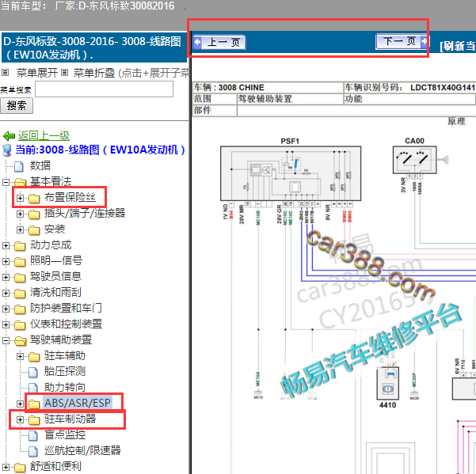This screenshot has width=476, height=474.
Task: Click the 菜单折叠 list icon
Action: tap(65, 73)
